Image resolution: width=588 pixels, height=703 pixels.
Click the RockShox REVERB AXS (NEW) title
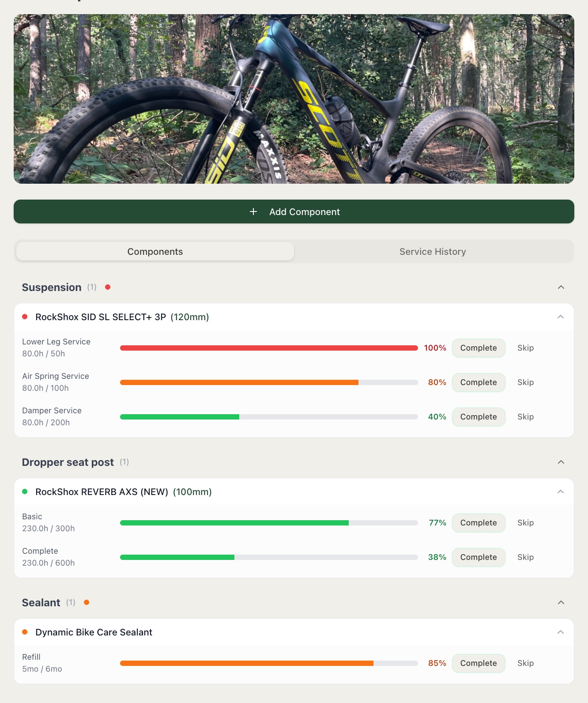coord(102,491)
